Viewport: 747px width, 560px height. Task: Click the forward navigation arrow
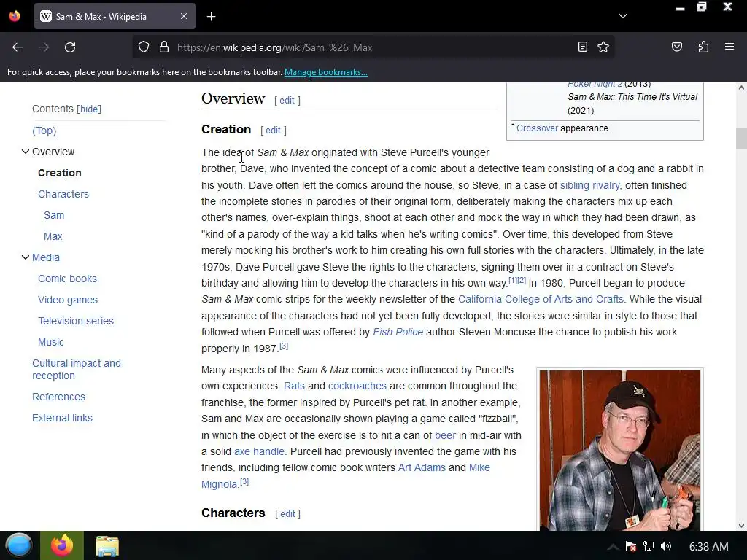44,47
